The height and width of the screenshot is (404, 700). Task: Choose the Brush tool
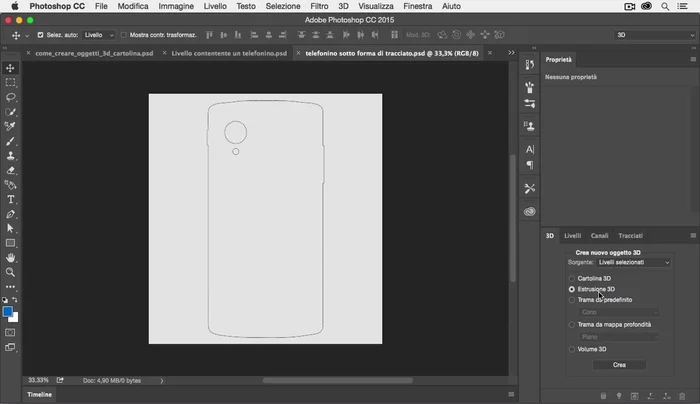click(11, 142)
